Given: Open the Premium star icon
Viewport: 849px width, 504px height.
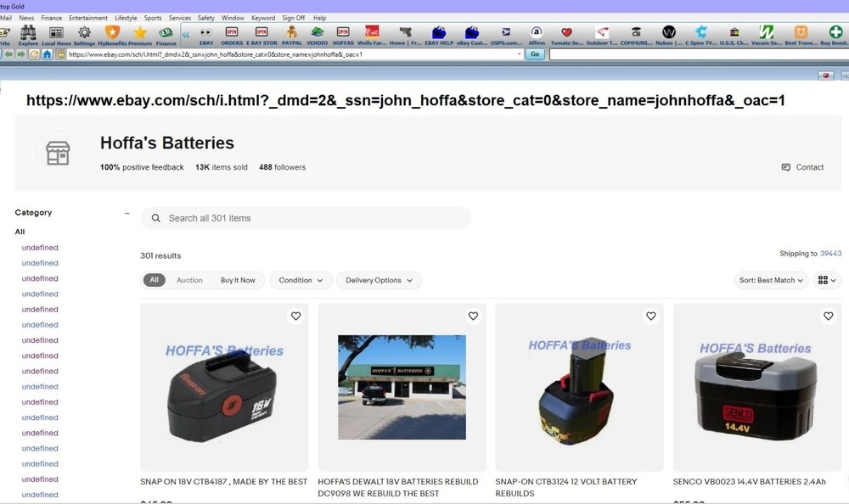Looking at the screenshot, I should tap(140, 35).
